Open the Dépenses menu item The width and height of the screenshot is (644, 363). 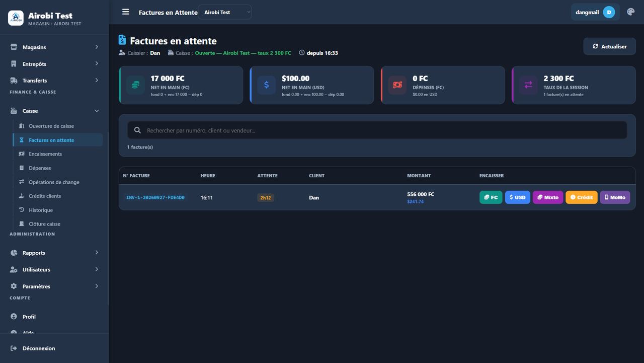[58, 168]
